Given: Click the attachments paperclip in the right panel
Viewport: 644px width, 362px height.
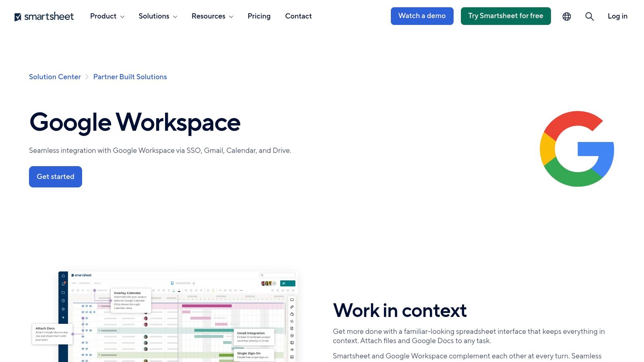Looking at the screenshot, I should pos(291,306).
